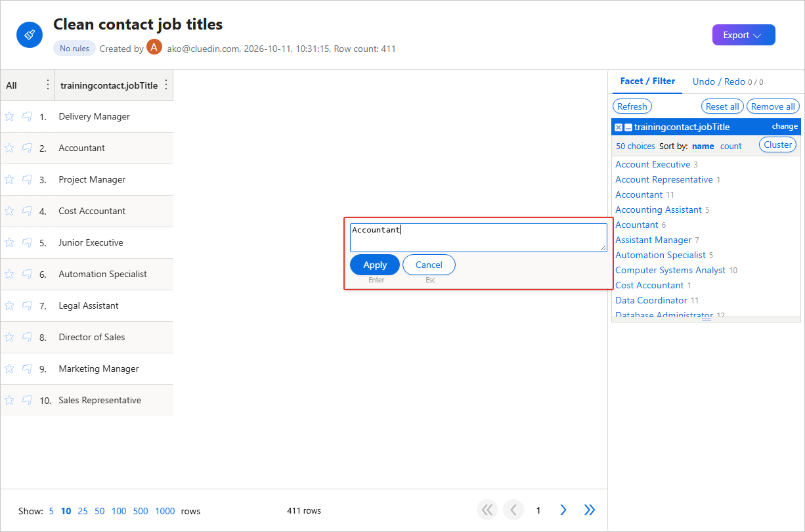Show 1000 rows per page
This screenshot has height=532, width=805.
click(x=165, y=511)
